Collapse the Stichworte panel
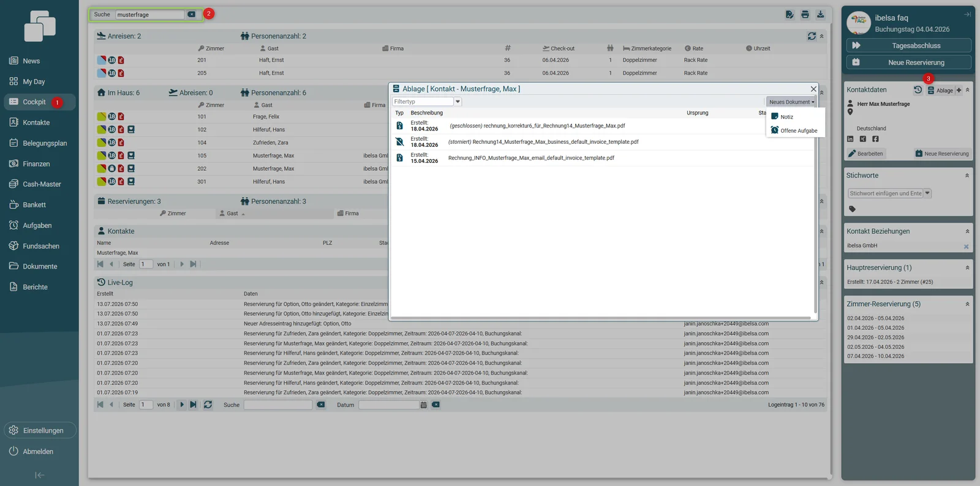980x486 pixels. pos(967,176)
